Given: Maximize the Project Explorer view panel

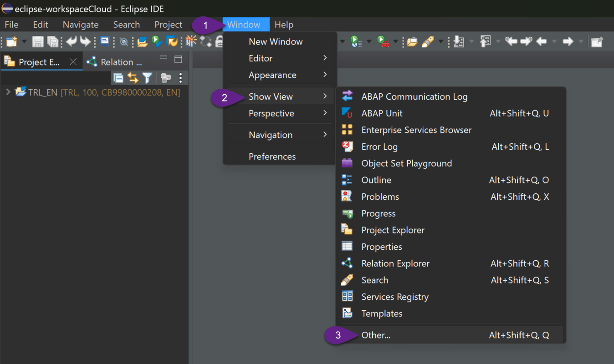Looking at the screenshot, I should click(179, 60).
